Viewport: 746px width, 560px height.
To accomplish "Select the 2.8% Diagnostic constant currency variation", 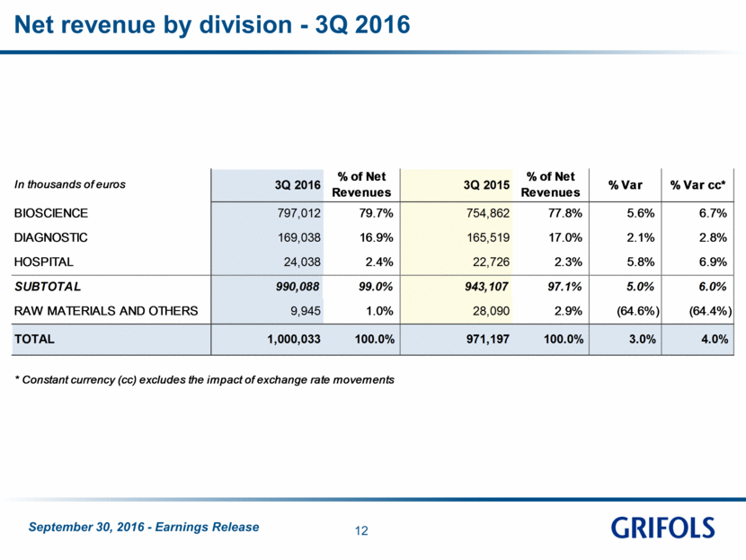I will click(x=713, y=237).
